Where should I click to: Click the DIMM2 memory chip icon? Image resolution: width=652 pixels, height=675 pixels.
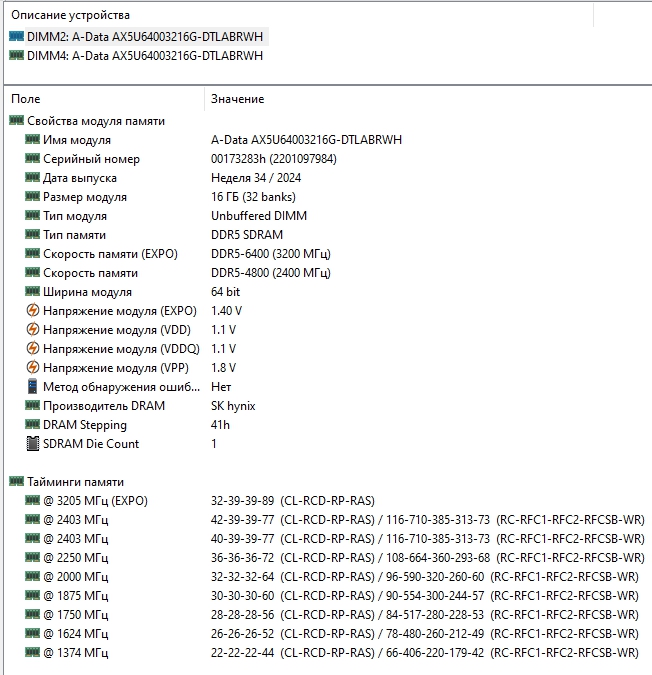16,36
